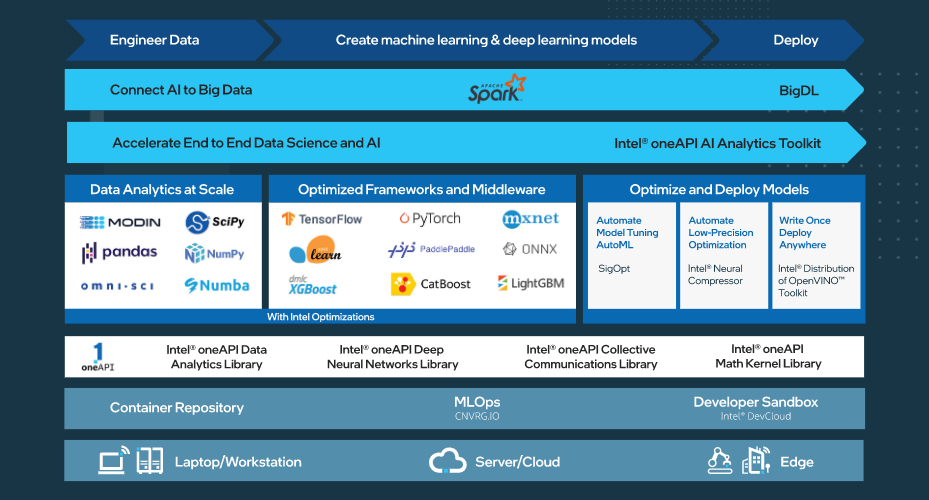Click the PaddlePaddle logo
This screenshot has width=929, height=500.
tap(431, 249)
